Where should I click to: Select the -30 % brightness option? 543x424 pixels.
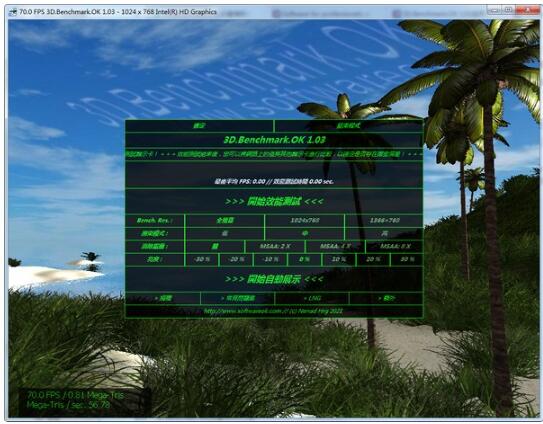tap(202, 259)
